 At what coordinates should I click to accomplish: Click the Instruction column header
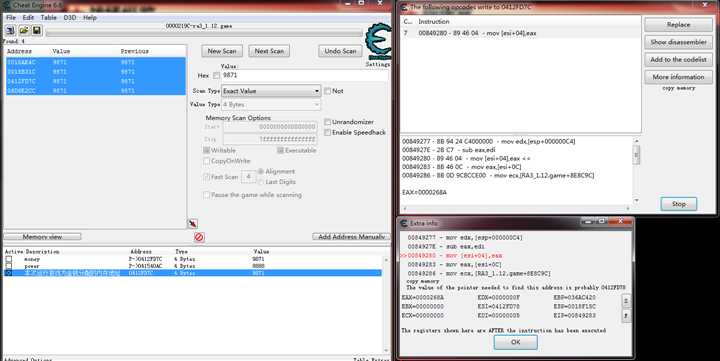pos(433,22)
